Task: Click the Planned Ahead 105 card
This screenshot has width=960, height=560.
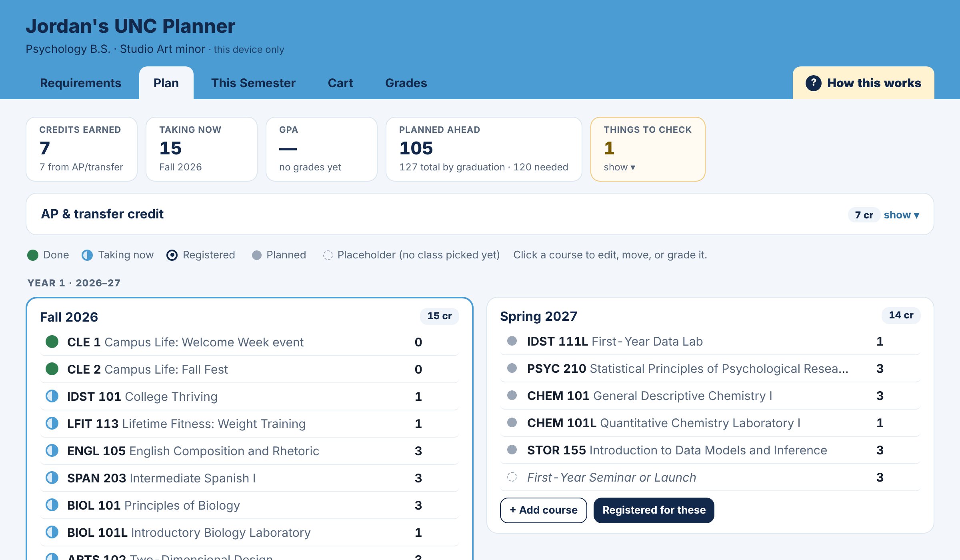Action: (484, 149)
